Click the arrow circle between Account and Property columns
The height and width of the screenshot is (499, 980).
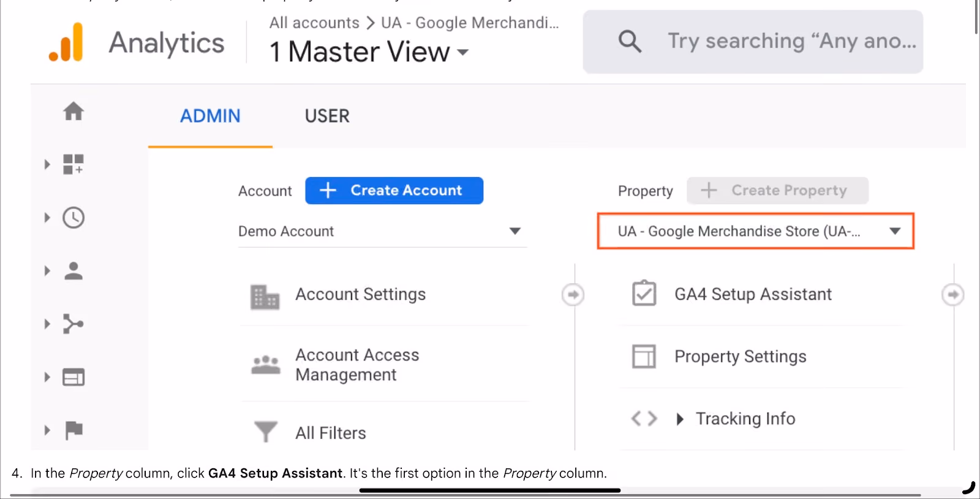pyautogui.click(x=573, y=294)
